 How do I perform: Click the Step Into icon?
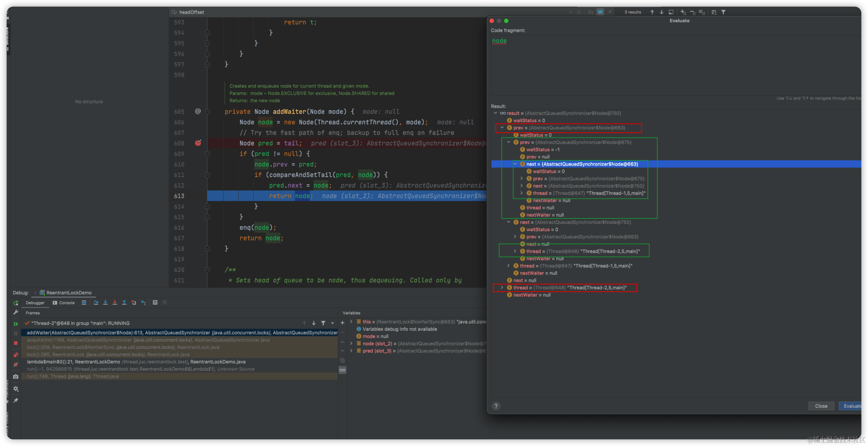pos(105,302)
